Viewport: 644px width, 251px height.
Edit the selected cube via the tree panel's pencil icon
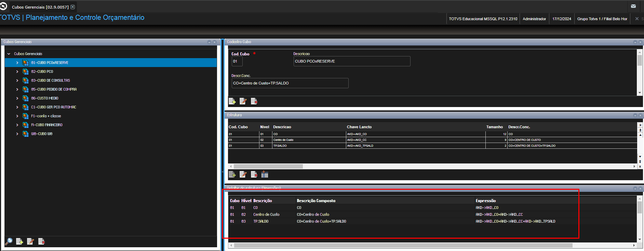tap(30, 241)
